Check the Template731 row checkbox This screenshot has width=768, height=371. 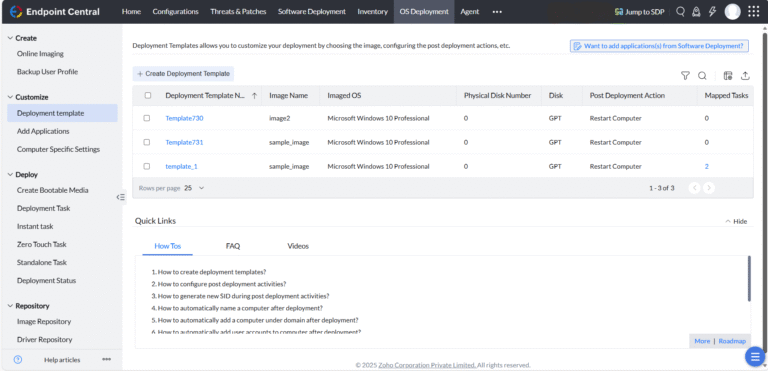pyautogui.click(x=146, y=142)
